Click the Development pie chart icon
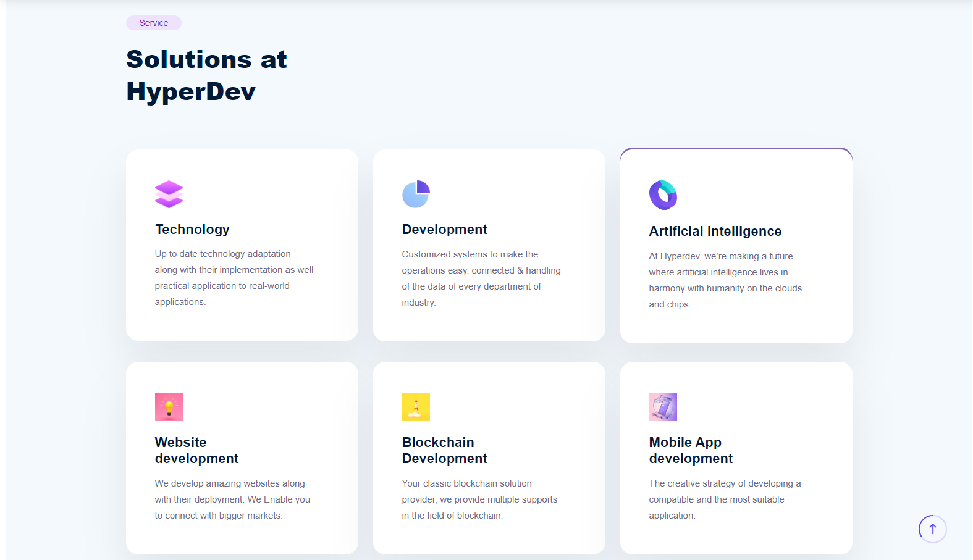 416,194
